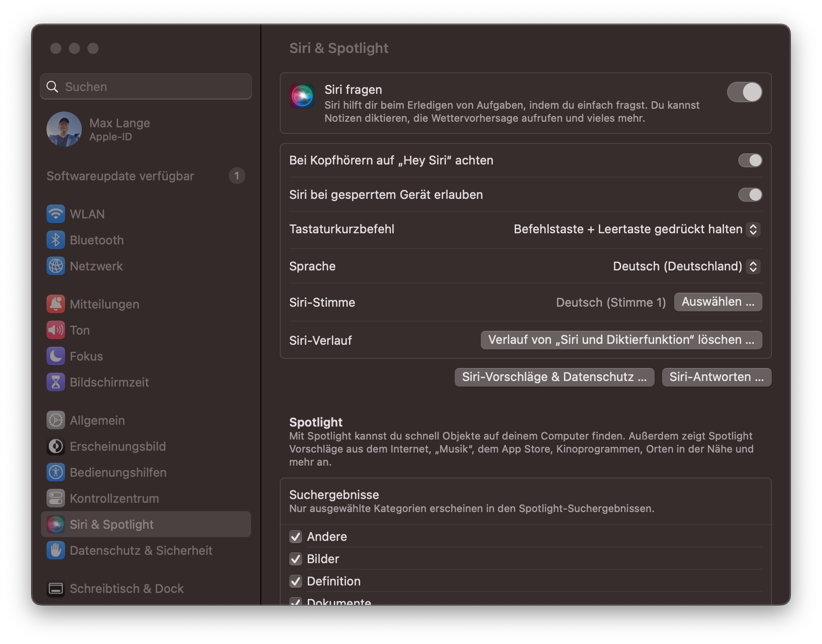Uncheck the Bilder search results checkbox
822x644 pixels.
296,559
